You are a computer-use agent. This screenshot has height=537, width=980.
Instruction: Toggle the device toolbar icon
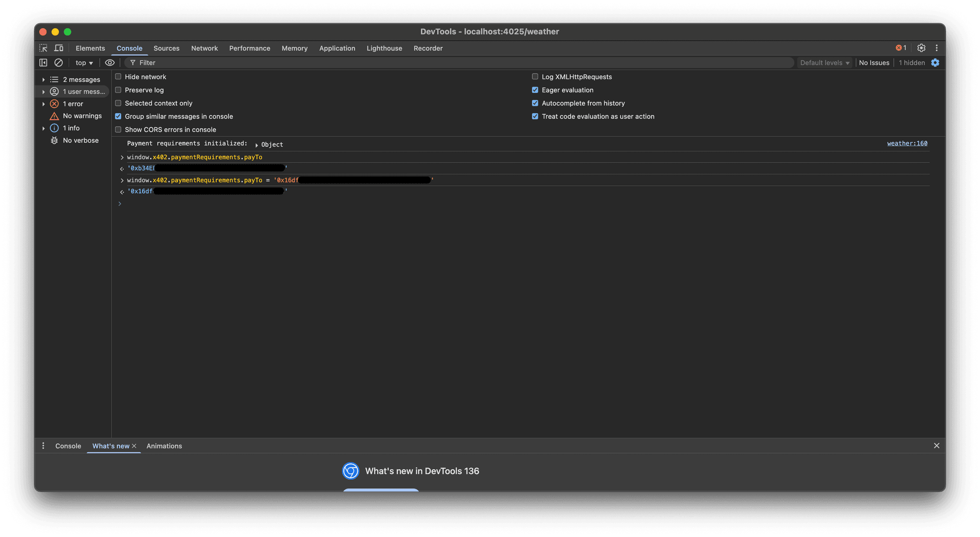coord(59,48)
